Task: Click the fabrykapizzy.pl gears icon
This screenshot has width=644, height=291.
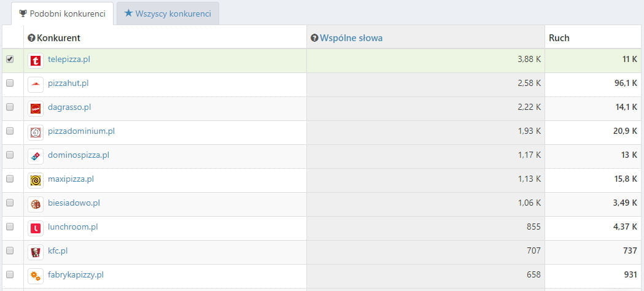Action: 36,276
